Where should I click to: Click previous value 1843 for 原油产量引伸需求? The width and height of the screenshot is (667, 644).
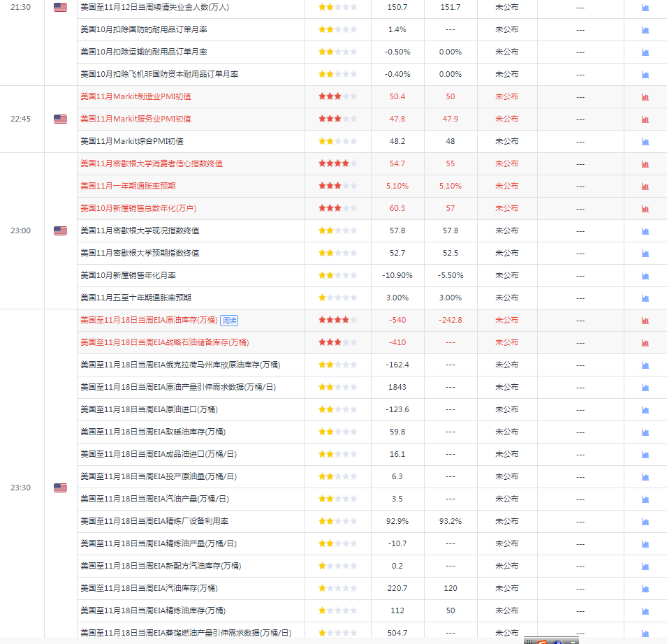tap(397, 387)
